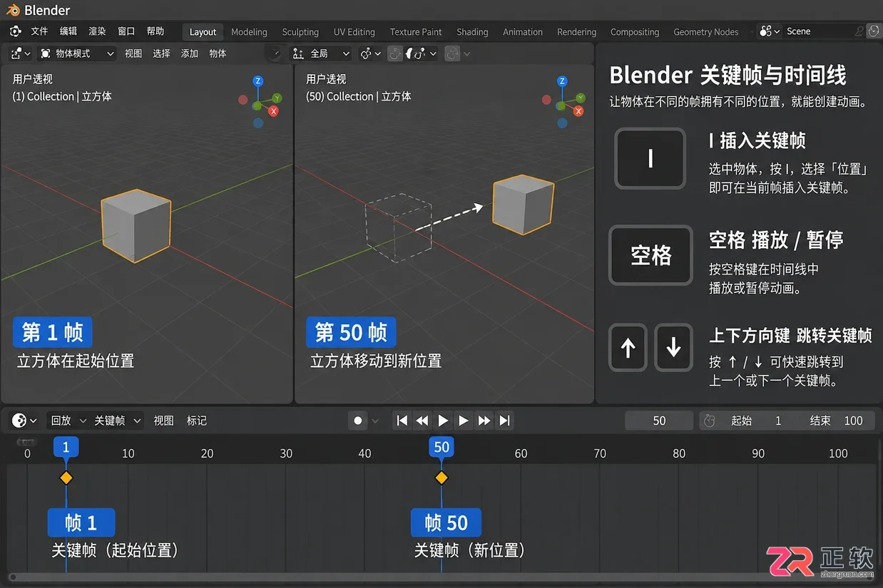Open the 回放 playback dropdown
This screenshot has height=588, width=883.
click(x=68, y=421)
